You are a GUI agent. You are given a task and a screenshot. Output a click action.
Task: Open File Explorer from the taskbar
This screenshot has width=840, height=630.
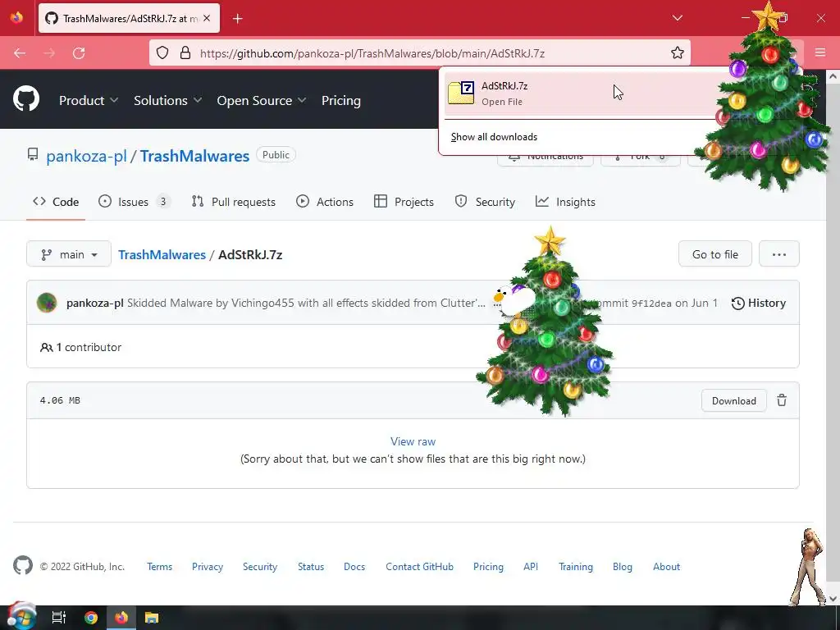(152, 618)
